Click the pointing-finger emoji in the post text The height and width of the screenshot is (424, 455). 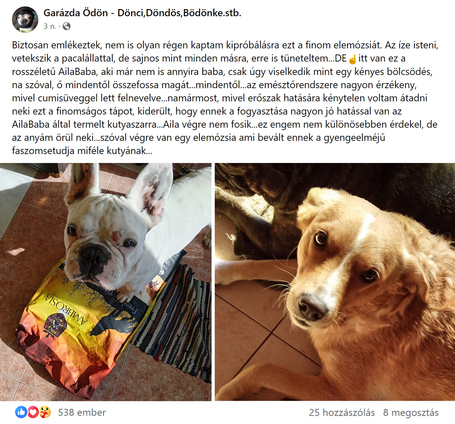coord(352,59)
